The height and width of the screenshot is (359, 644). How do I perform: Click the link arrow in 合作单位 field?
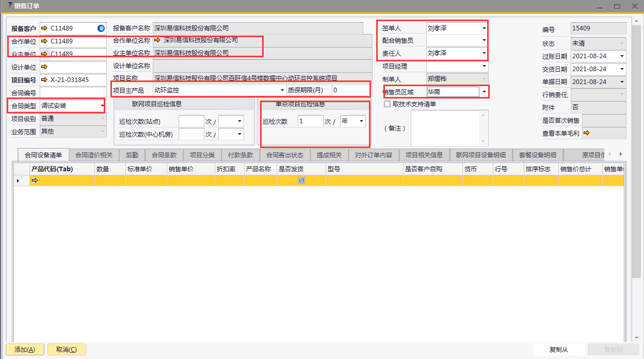pos(44,41)
